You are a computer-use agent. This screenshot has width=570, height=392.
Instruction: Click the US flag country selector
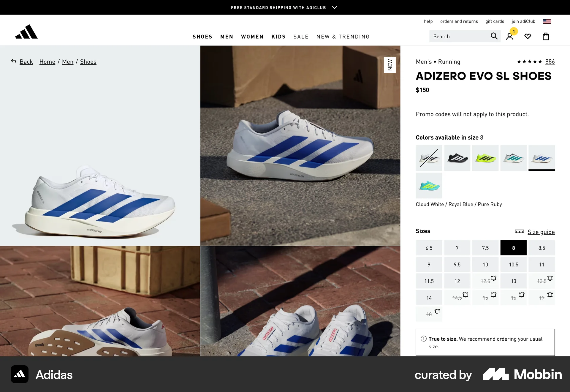tap(547, 21)
